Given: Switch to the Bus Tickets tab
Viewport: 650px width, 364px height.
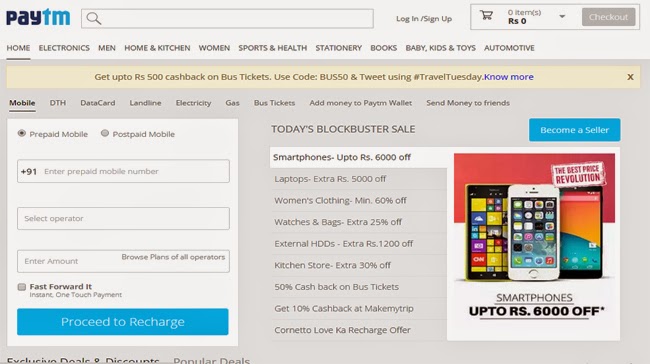Looking at the screenshot, I should (x=274, y=103).
